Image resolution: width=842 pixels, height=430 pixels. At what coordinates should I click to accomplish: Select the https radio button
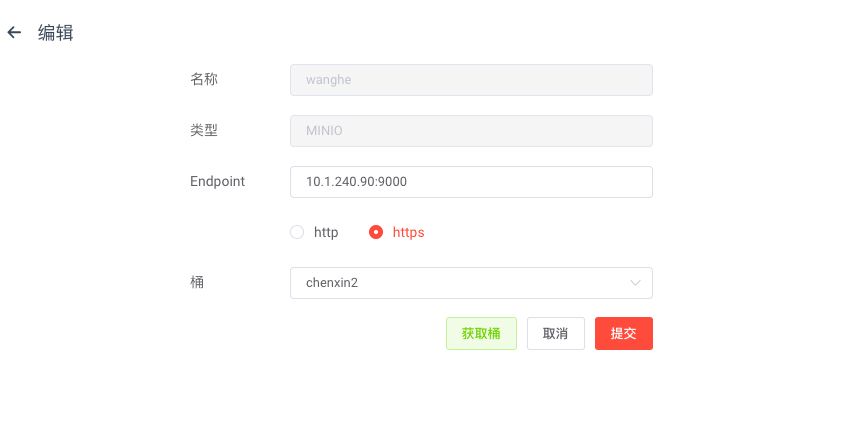tap(376, 232)
